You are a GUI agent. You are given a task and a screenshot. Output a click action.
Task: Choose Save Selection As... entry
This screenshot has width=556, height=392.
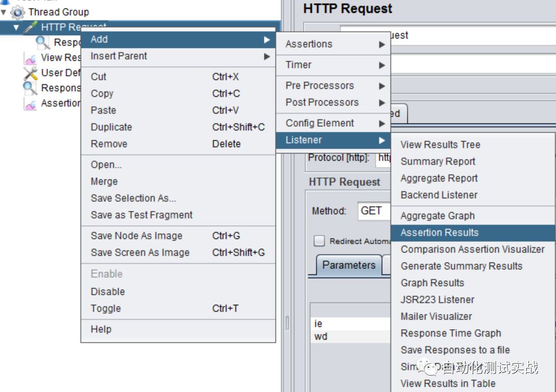coord(178,198)
